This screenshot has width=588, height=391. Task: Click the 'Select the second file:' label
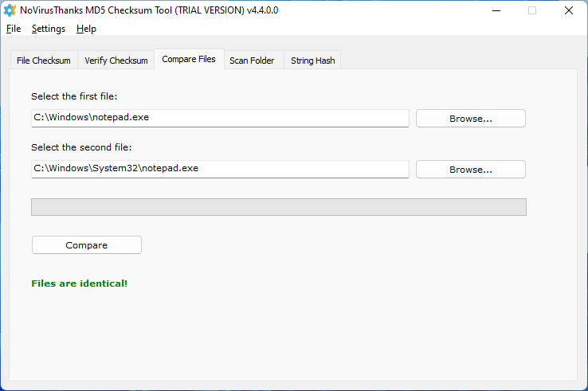[81, 147]
